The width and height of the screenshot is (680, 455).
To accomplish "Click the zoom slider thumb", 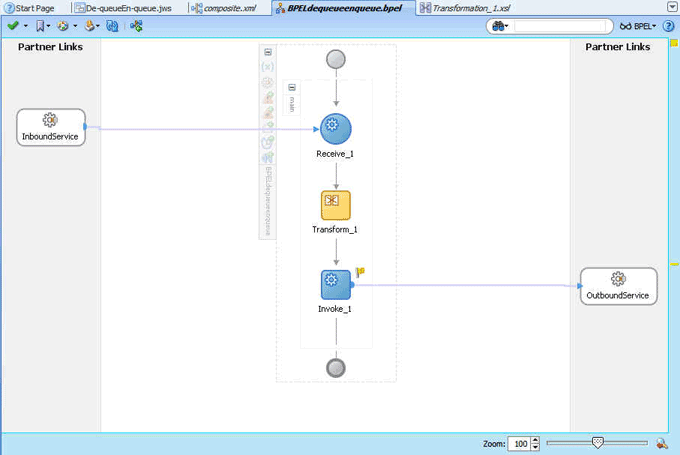I will (598, 443).
